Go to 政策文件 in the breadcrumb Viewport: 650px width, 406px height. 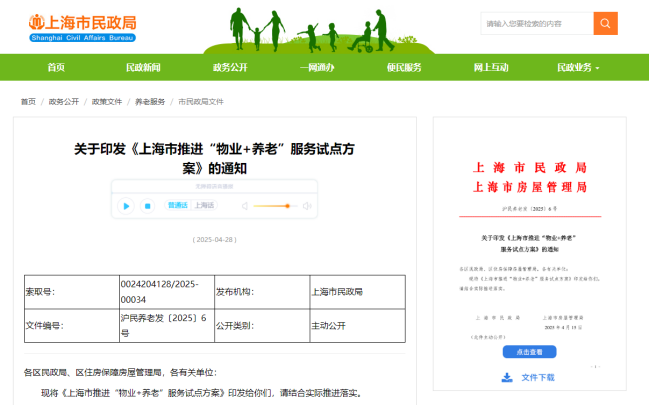(x=107, y=102)
